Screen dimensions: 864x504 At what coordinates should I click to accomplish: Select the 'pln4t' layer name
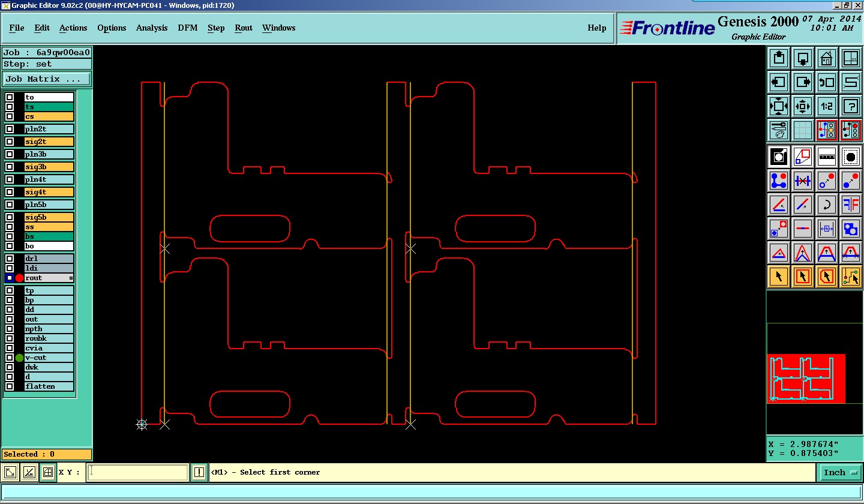pyautogui.click(x=49, y=179)
